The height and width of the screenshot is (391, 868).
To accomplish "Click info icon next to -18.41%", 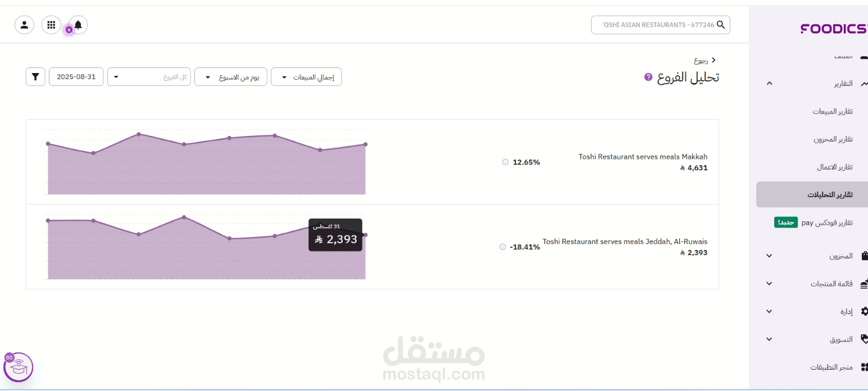I will click(502, 247).
